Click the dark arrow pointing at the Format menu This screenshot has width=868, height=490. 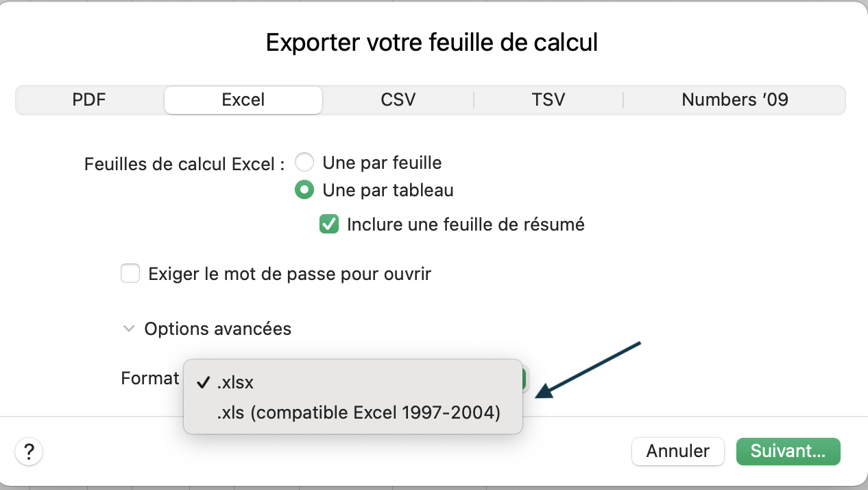588,369
